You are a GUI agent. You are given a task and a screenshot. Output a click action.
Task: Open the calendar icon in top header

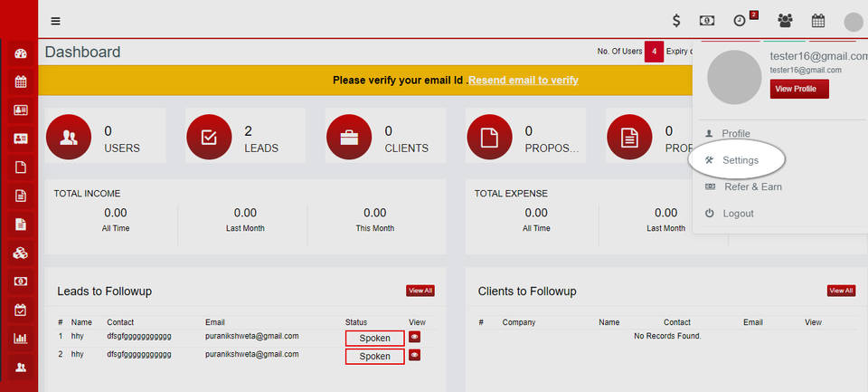click(x=818, y=21)
